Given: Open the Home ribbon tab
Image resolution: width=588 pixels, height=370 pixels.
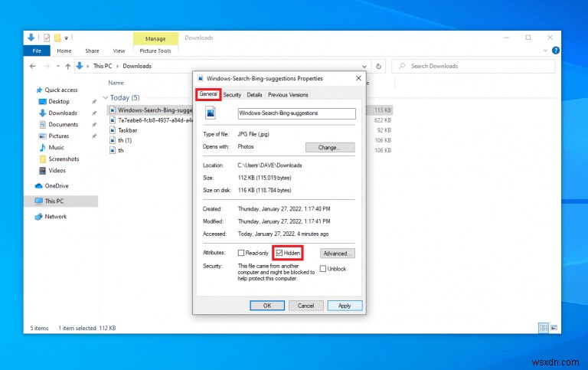Looking at the screenshot, I should click(64, 51).
